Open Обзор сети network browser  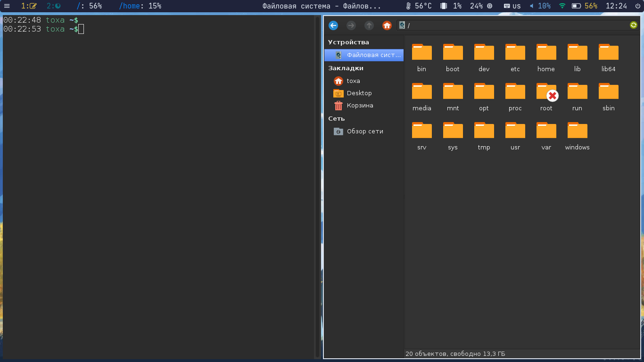364,132
